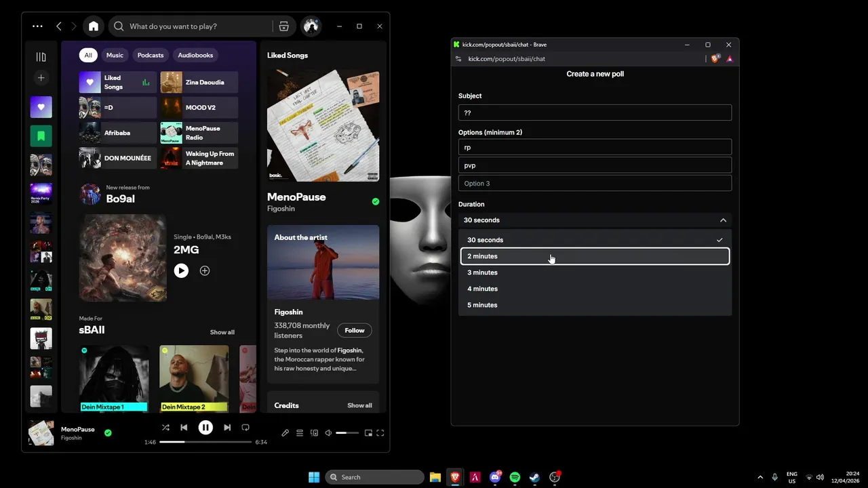Select 30 seconds duration
Image resolution: width=868 pixels, height=488 pixels.
click(595, 240)
